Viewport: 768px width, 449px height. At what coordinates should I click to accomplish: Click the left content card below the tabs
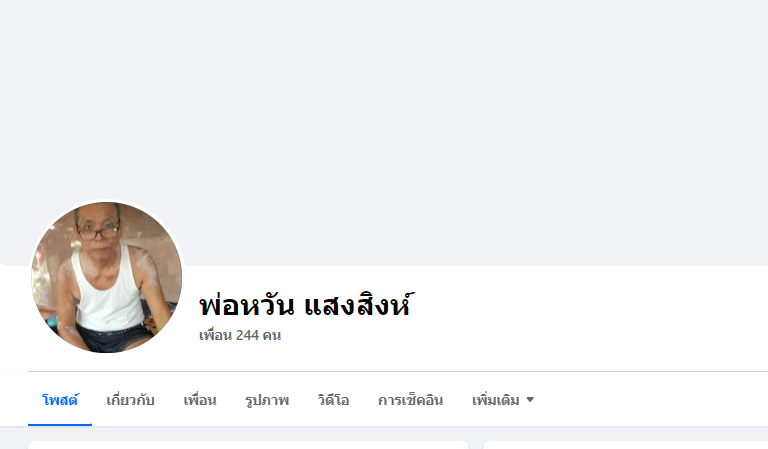pyautogui.click(x=248, y=445)
